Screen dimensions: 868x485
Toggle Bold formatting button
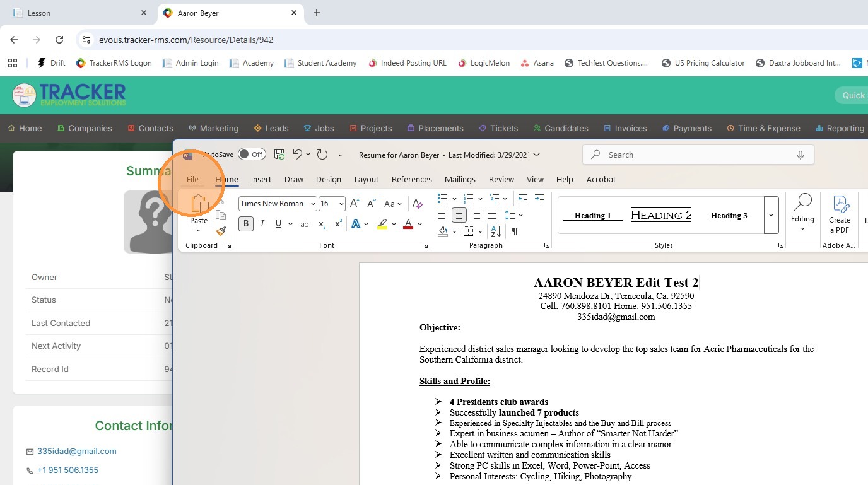click(246, 224)
